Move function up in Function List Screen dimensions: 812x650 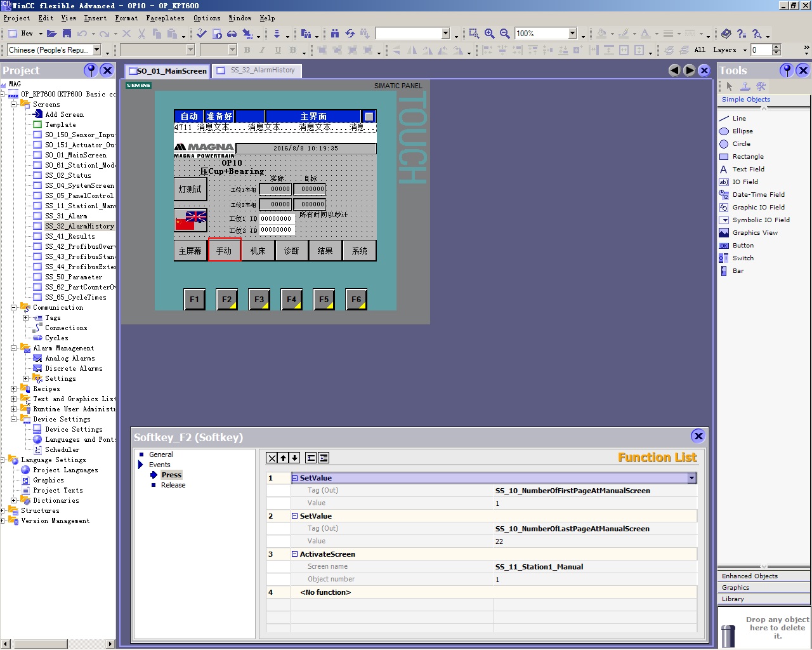click(x=284, y=458)
